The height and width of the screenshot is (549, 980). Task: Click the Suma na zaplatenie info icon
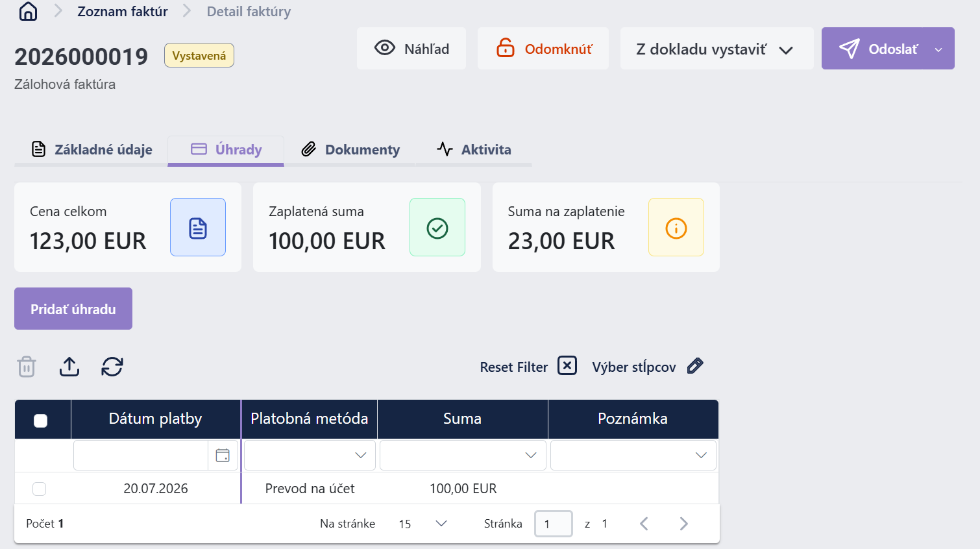point(676,228)
